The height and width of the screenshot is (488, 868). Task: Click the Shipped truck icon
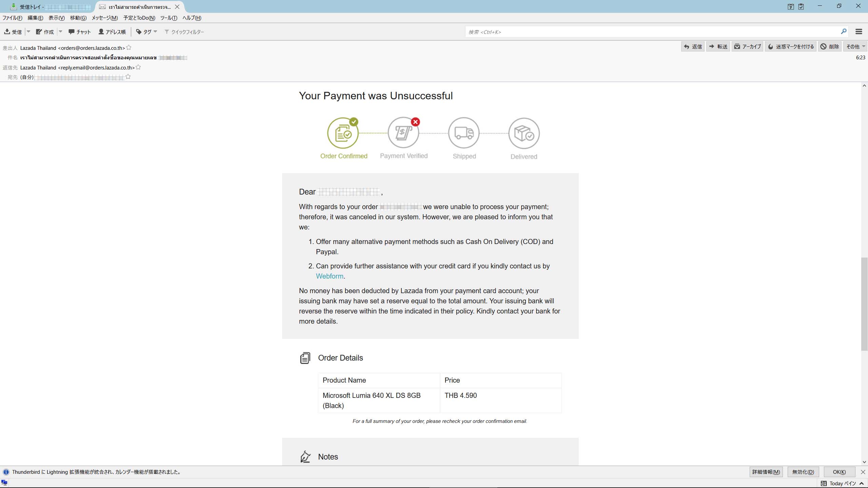click(x=464, y=133)
